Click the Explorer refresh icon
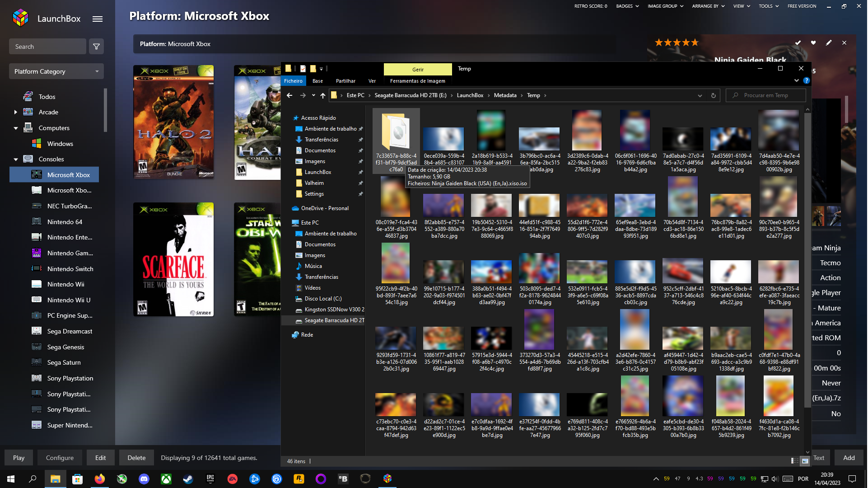This screenshot has height=488, width=868. (714, 95)
